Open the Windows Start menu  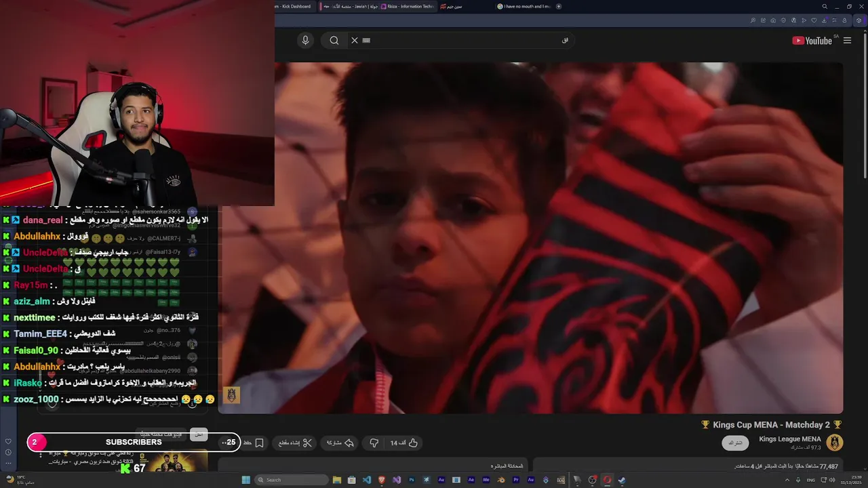pos(246,480)
